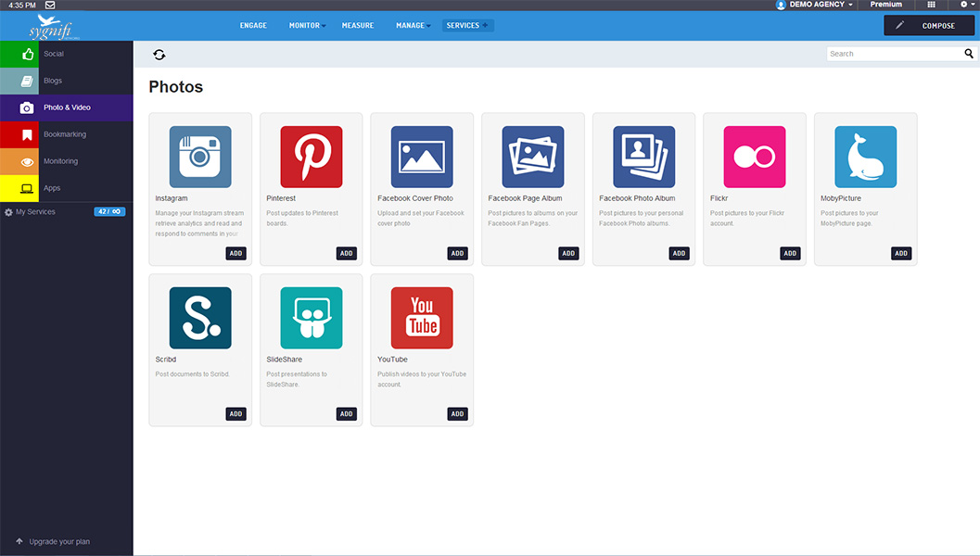Select the Pinterest service icon
This screenshot has height=556, width=980.
311,157
